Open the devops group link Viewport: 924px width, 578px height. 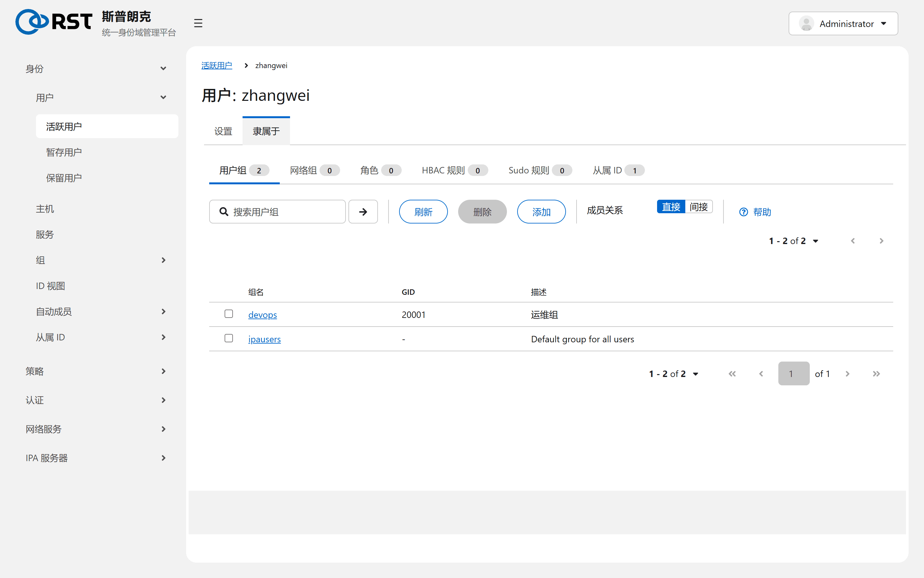tap(262, 315)
